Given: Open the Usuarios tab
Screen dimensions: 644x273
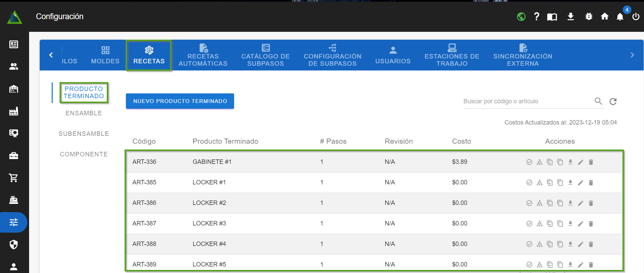Looking at the screenshot, I should 392,55.
